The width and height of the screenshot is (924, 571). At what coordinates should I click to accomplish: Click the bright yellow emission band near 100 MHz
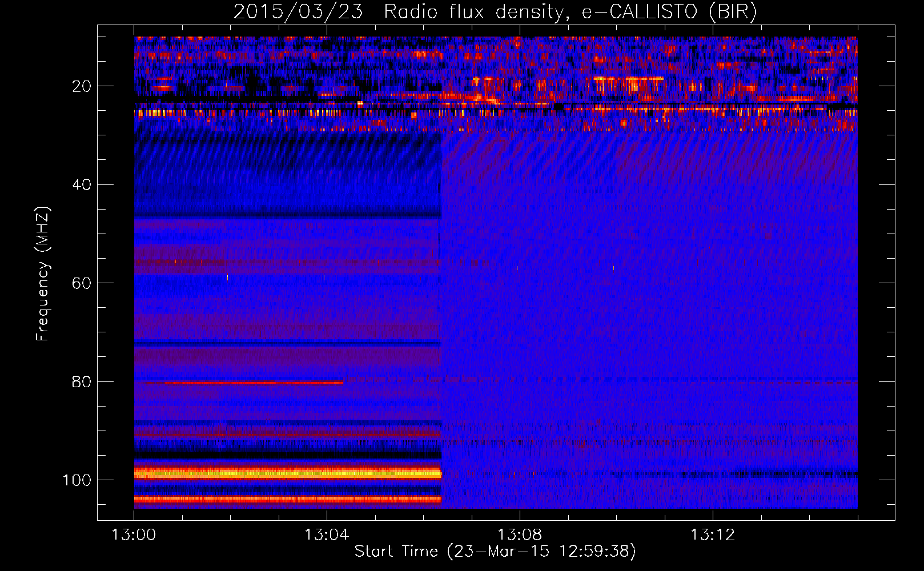(288, 473)
